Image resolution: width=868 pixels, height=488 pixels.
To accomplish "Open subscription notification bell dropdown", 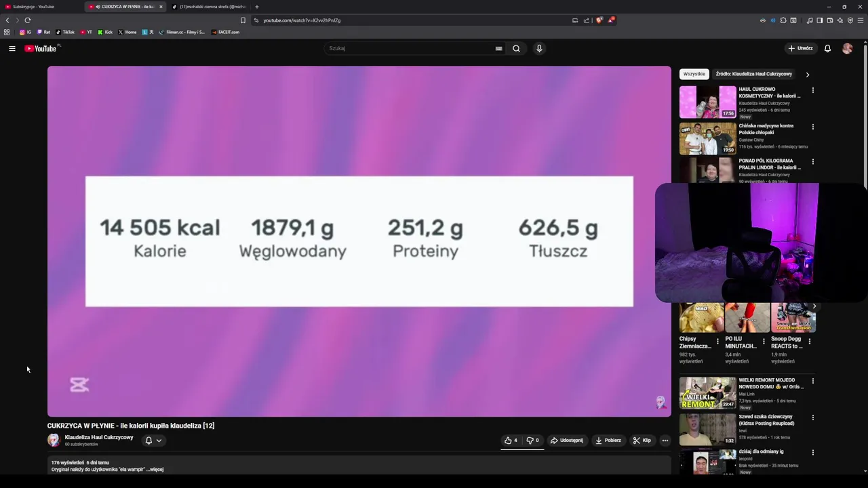I will pyautogui.click(x=153, y=441).
